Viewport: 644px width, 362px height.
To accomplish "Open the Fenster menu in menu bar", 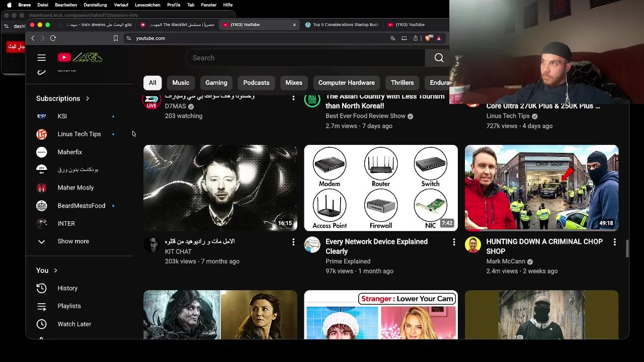I will click(208, 5).
